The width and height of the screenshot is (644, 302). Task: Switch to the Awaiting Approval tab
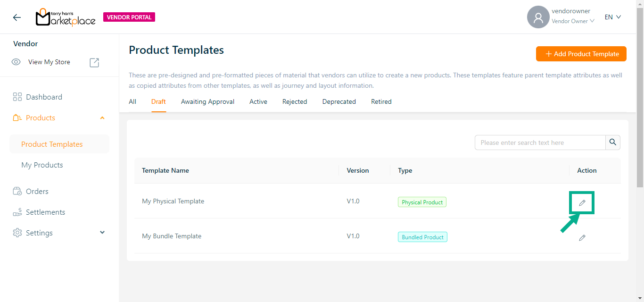[207, 101]
